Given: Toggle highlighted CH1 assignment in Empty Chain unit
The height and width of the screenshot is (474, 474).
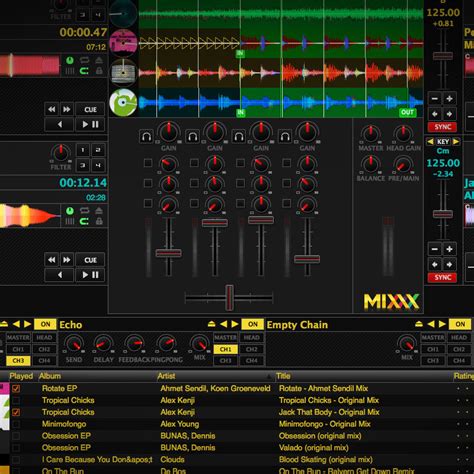Looking at the screenshot, I should (225, 349).
